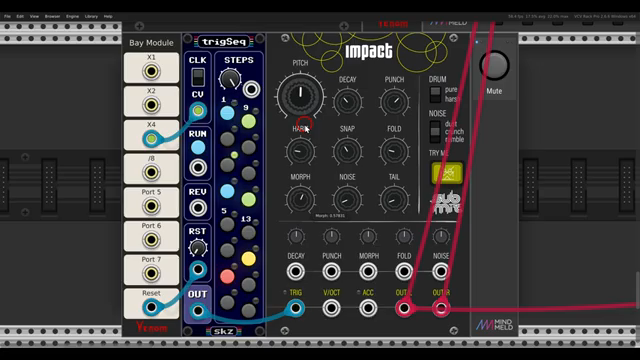Click the STEPS CV jack on trigSeq
640x360 pixels.
251,89
